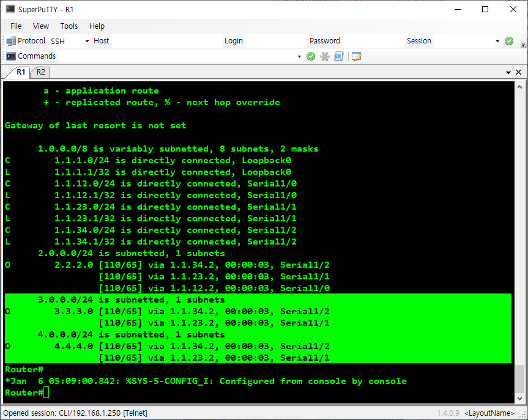Switch to the R1 tab

[x=21, y=72]
